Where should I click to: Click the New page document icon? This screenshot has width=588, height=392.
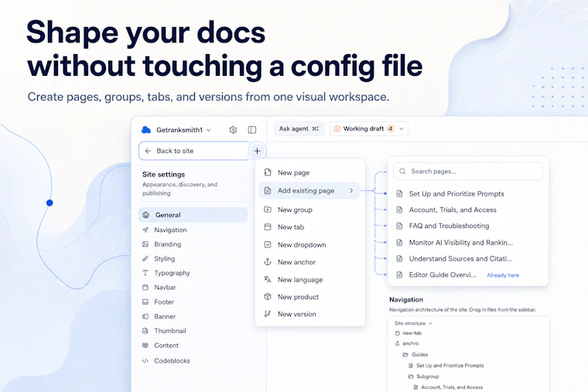268,172
